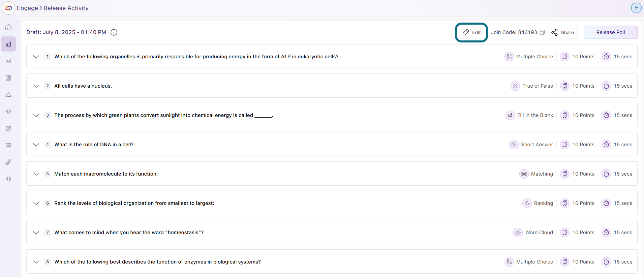Click 15 secs label on question 4
This screenshot has width=644, height=277.
click(x=623, y=145)
